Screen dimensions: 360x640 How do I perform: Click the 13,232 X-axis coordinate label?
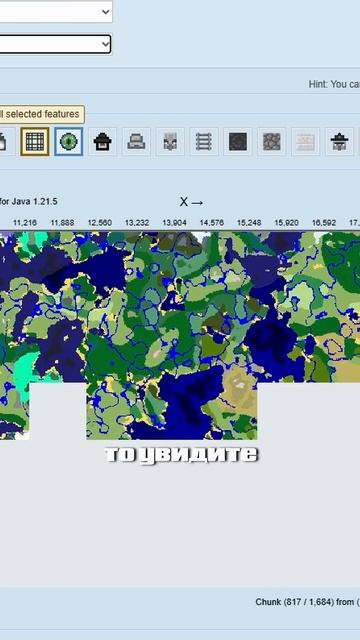[x=137, y=223]
